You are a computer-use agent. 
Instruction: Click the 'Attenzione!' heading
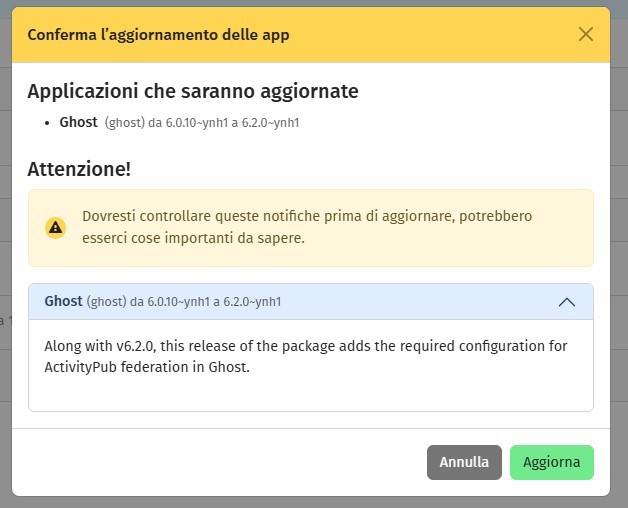point(79,169)
